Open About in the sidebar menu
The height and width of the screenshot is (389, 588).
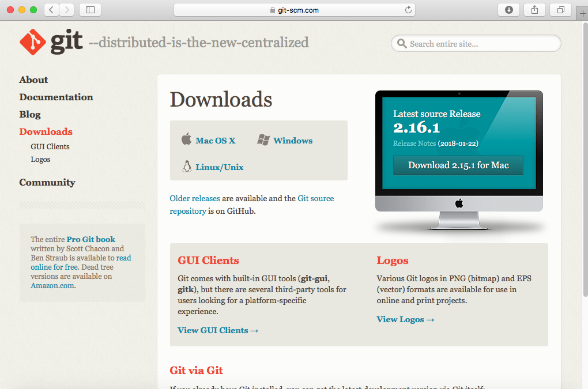click(x=34, y=80)
